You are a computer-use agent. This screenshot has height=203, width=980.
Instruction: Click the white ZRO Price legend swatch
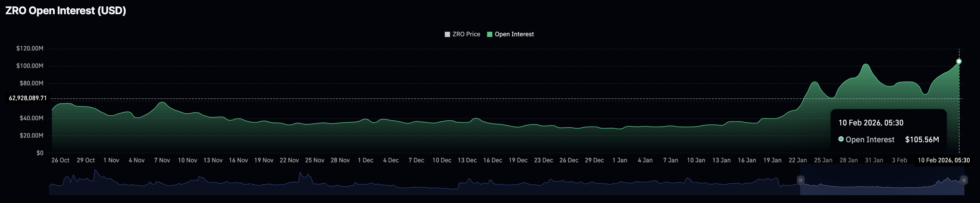(447, 34)
